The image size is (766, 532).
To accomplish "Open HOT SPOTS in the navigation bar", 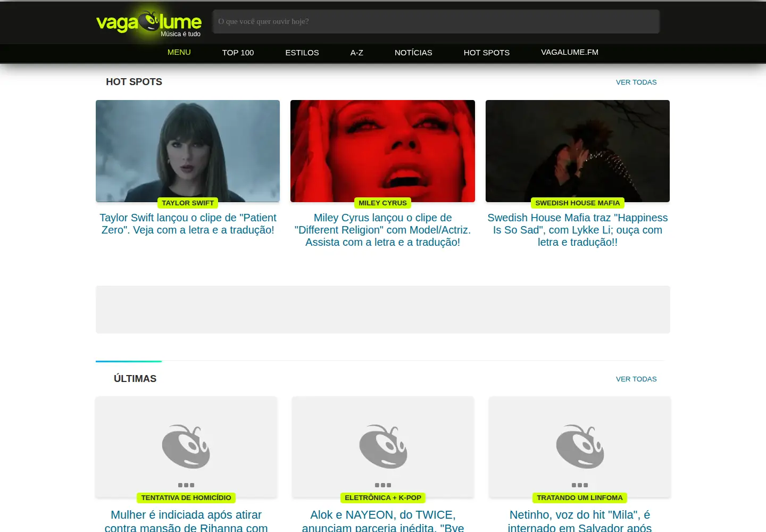I will [487, 53].
